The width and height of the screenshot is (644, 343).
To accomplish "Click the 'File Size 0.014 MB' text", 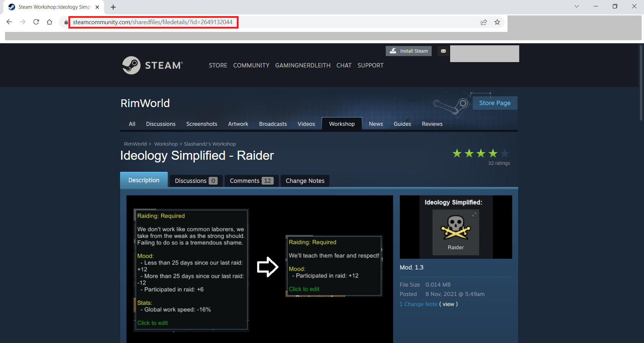I will tap(425, 285).
